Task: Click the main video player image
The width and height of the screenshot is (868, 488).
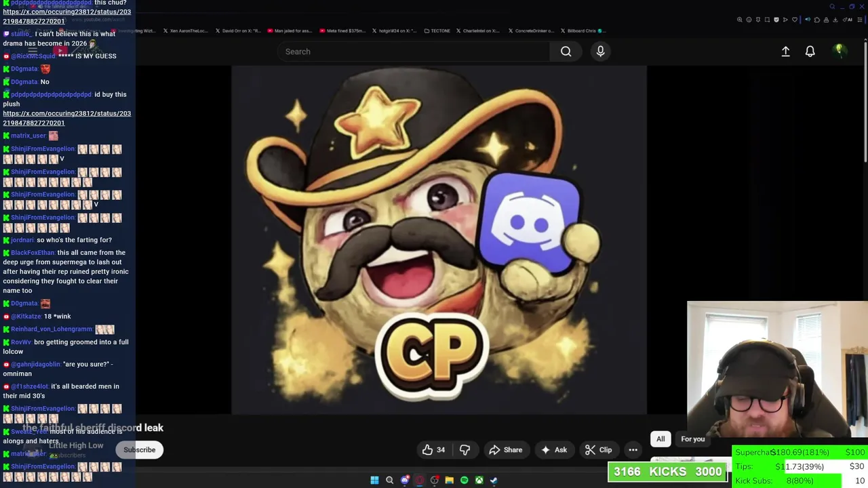Action: pyautogui.click(x=439, y=240)
